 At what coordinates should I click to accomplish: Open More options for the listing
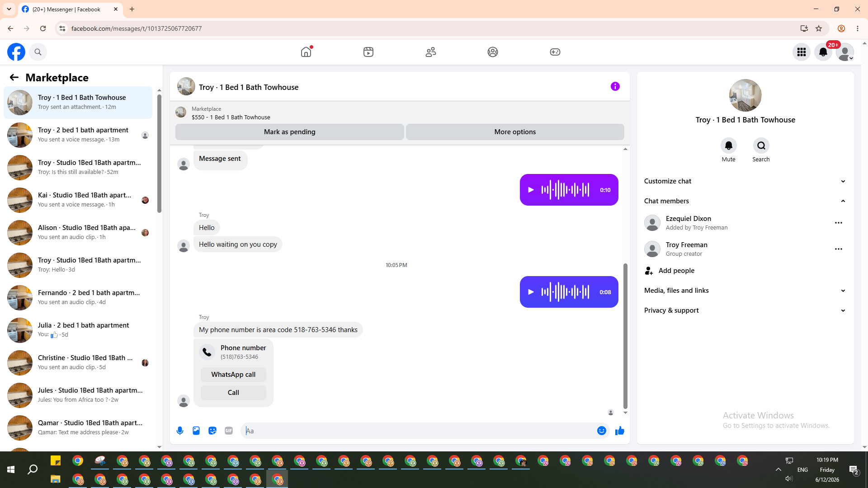515,132
